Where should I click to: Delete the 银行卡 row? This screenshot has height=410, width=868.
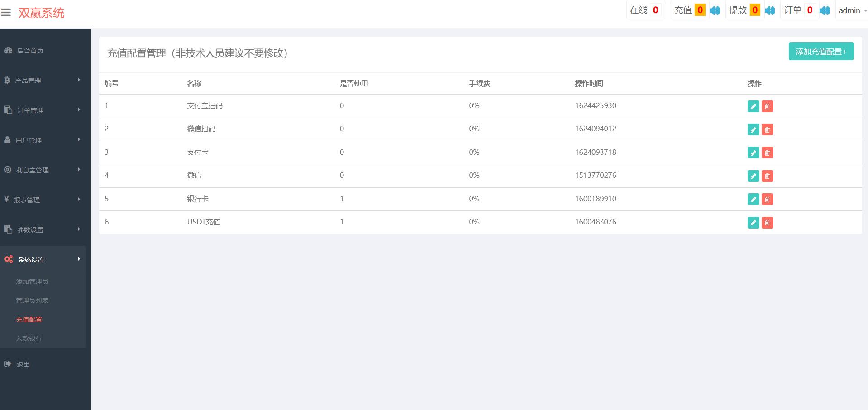(767, 199)
